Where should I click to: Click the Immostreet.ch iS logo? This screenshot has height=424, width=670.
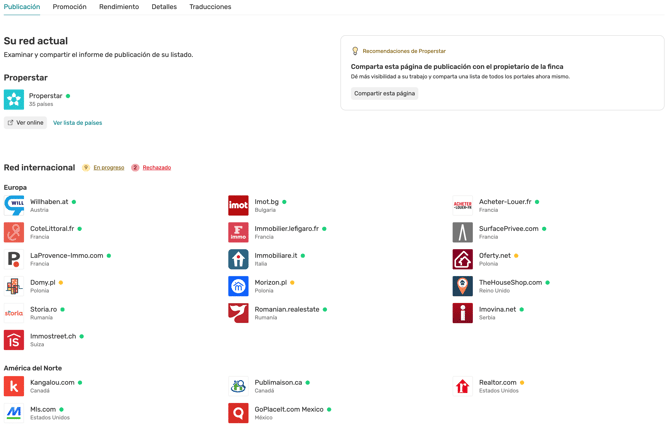[14, 340]
